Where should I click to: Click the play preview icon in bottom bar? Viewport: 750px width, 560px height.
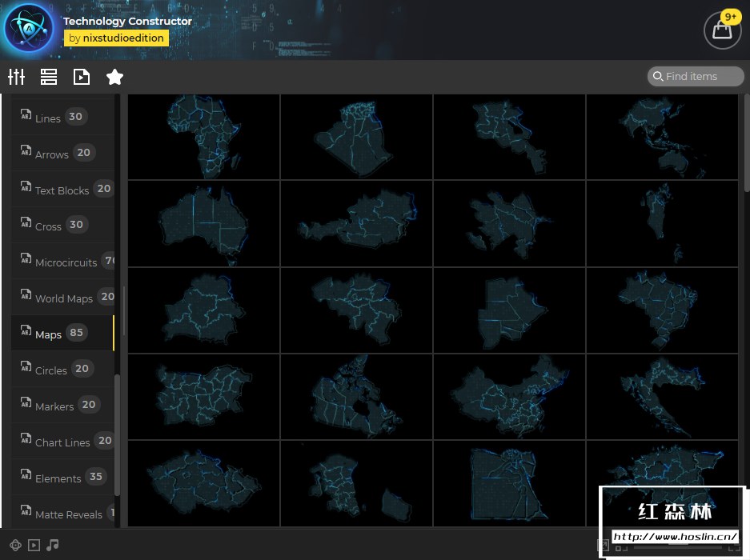click(x=34, y=545)
